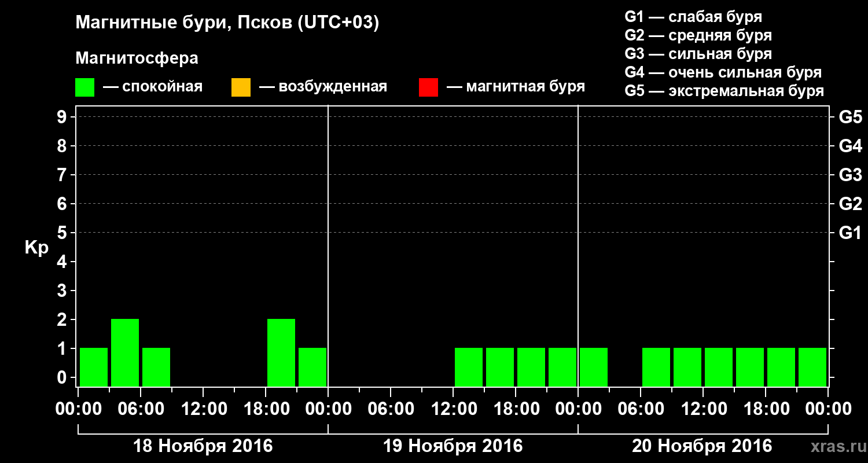This screenshot has width=868, height=463.
Task: Click the 20 November 21:00–00:00 bar
Action: point(812,367)
